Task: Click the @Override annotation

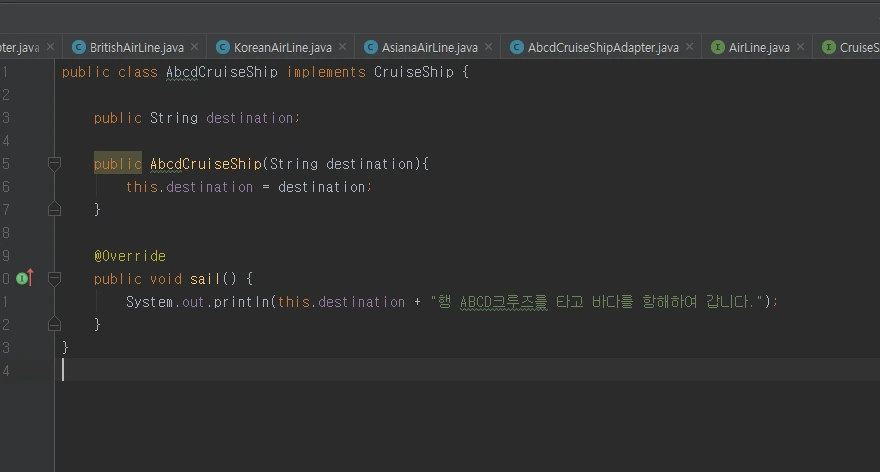Action: pos(130,256)
